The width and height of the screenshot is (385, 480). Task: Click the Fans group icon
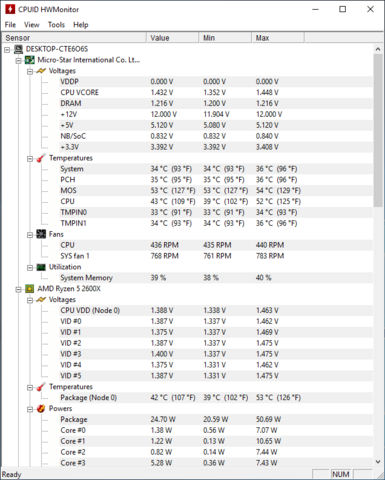[x=41, y=234]
